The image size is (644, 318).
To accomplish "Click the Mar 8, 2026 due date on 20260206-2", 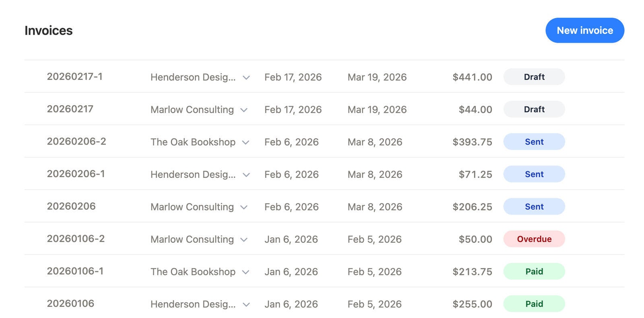I will coord(375,142).
